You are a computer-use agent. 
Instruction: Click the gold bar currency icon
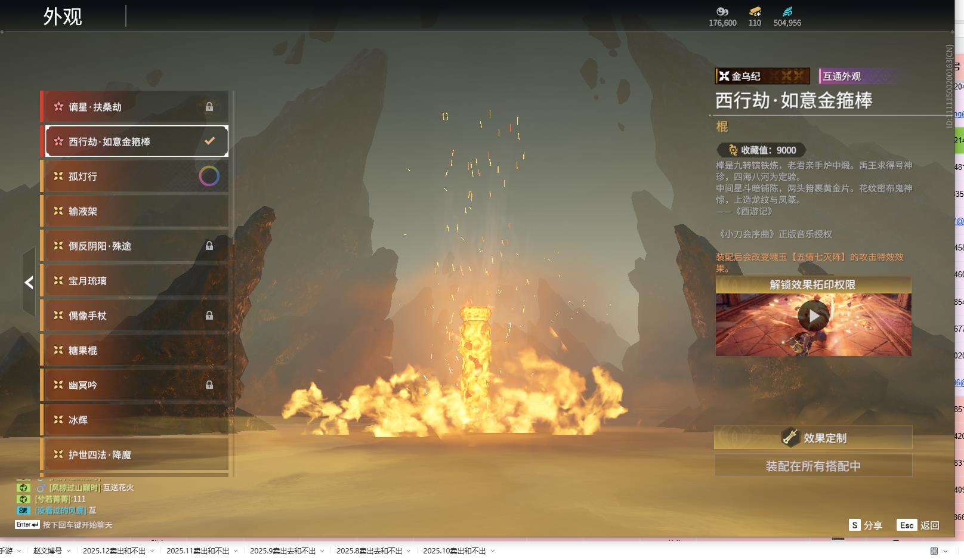pyautogui.click(x=755, y=11)
